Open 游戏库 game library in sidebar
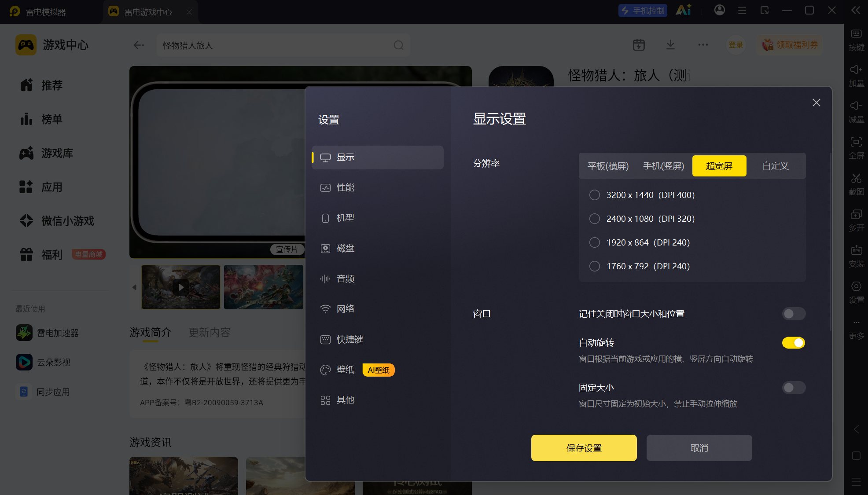This screenshot has height=495, width=868. point(47,153)
